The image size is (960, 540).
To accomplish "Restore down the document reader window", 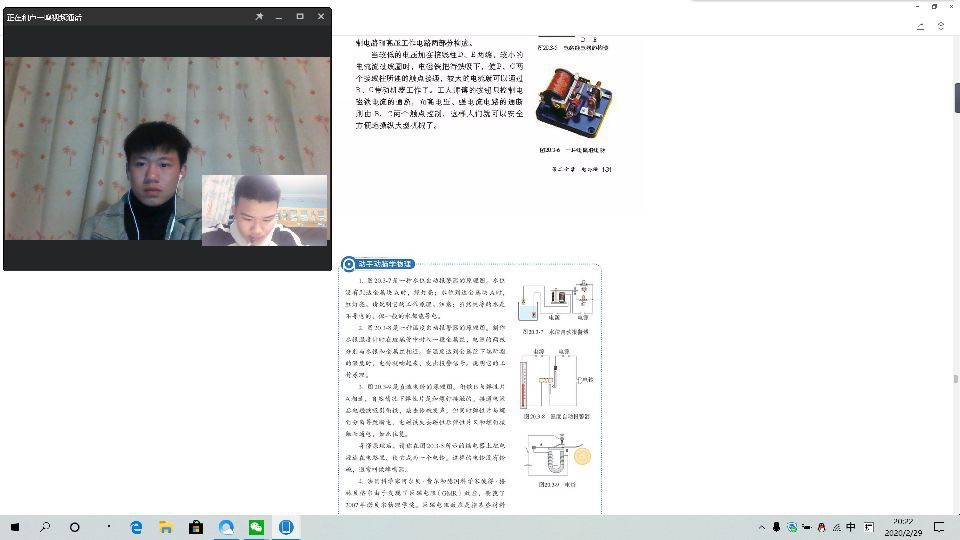I will pos(934,7).
